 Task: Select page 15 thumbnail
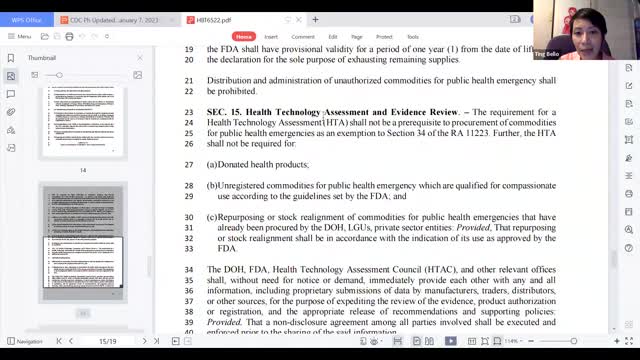[83, 242]
